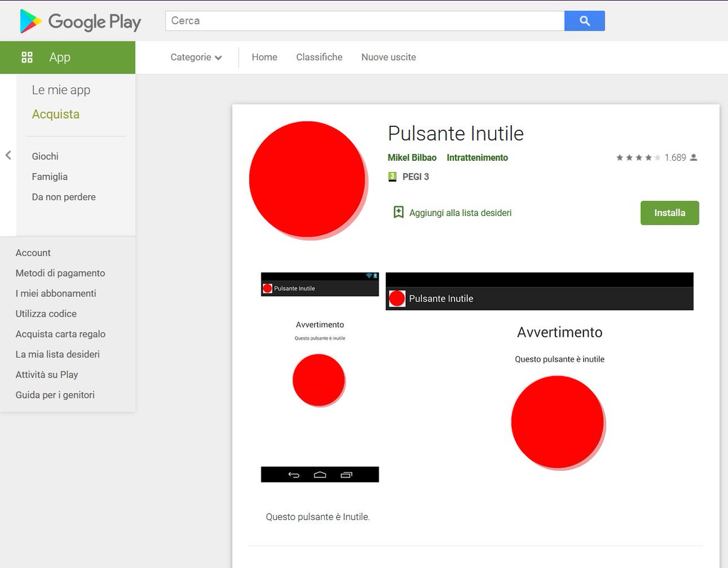Click Utilizza codice

click(x=46, y=314)
